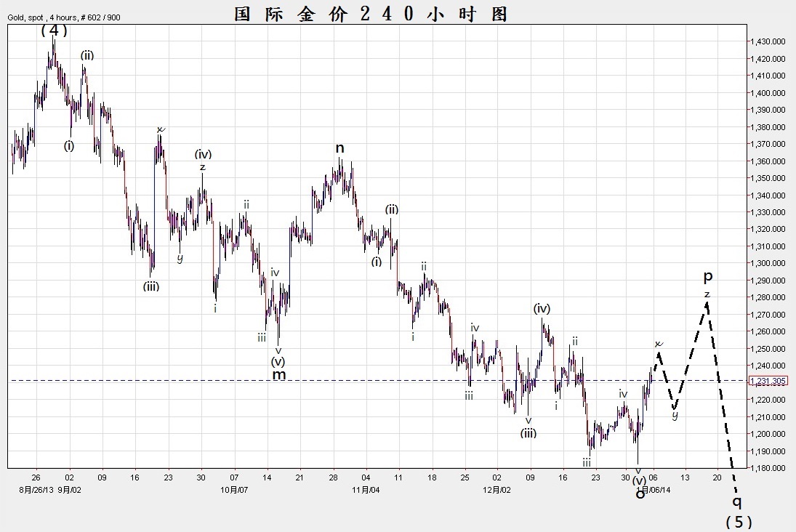This screenshot has height=532, width=796.
Task: Click the current price box 1,231.305
Action: pyautogui.click(x=768, y=381)
